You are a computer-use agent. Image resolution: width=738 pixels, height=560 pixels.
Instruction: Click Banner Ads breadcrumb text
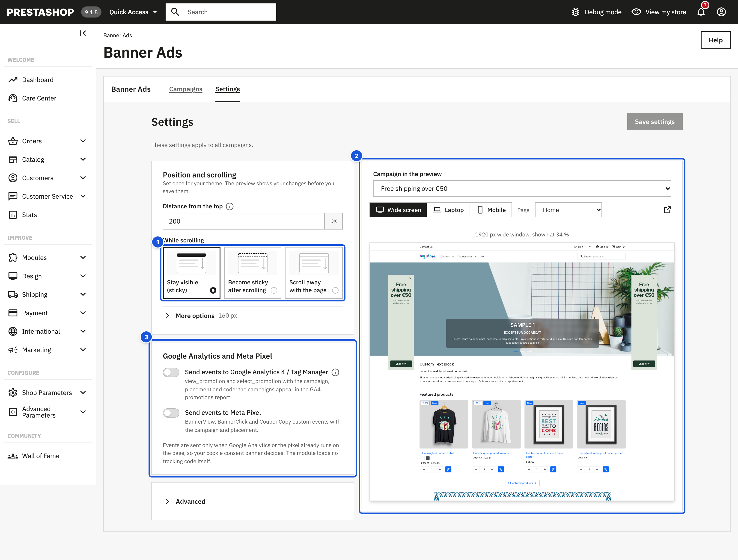[x=117, y=35]
